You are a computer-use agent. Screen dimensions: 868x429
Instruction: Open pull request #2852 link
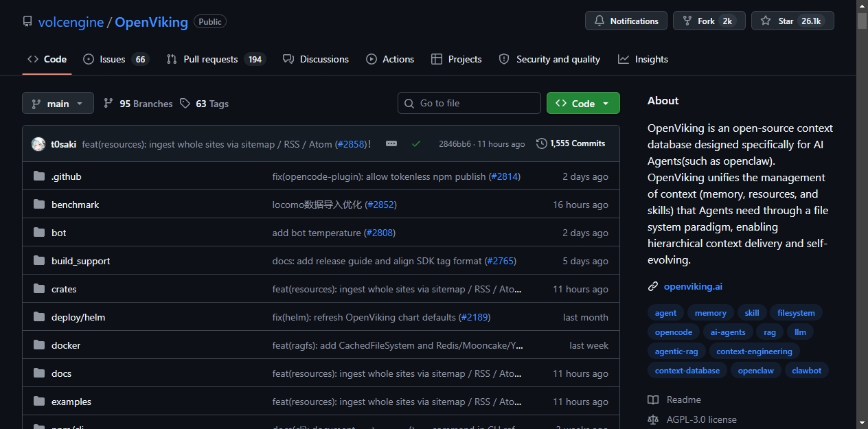(380, 205)
